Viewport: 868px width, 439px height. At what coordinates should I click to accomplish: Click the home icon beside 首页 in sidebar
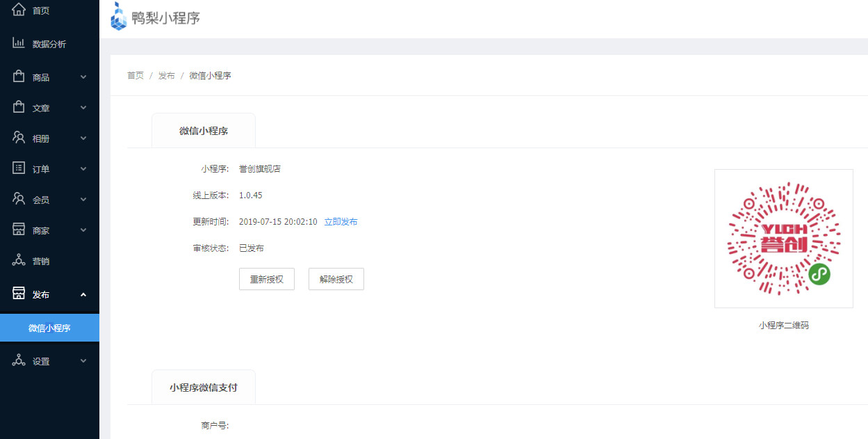(19, 10)
